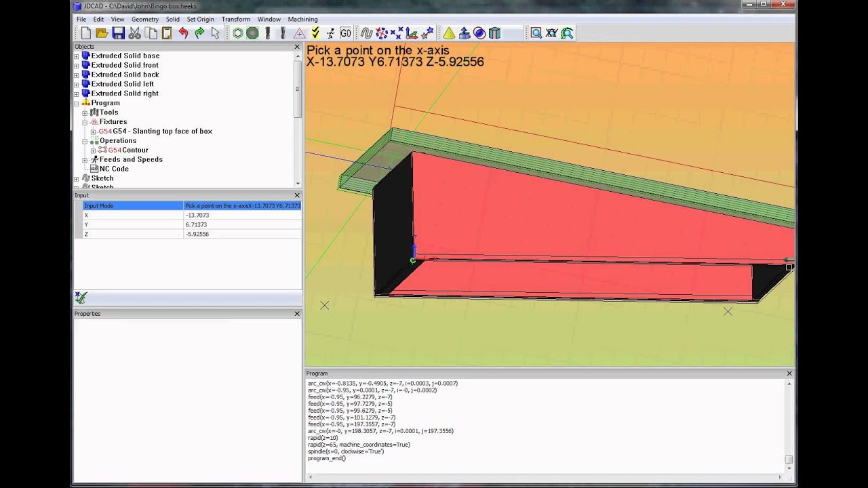Click the Objects panel vertical scrollbar
Image resolution: width=868 pixels, height=488 pixels.
[x=297, y=88]
